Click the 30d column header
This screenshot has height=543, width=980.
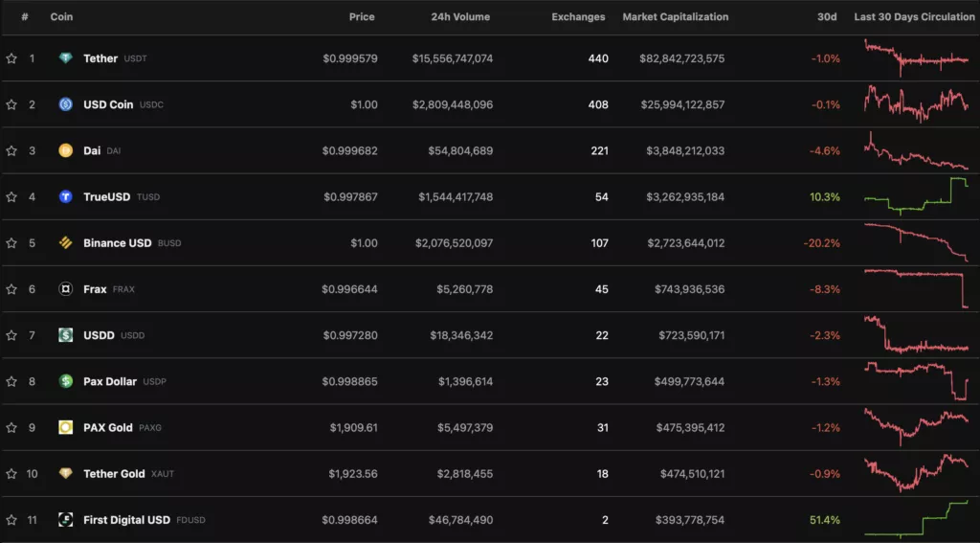pos(829,16)
